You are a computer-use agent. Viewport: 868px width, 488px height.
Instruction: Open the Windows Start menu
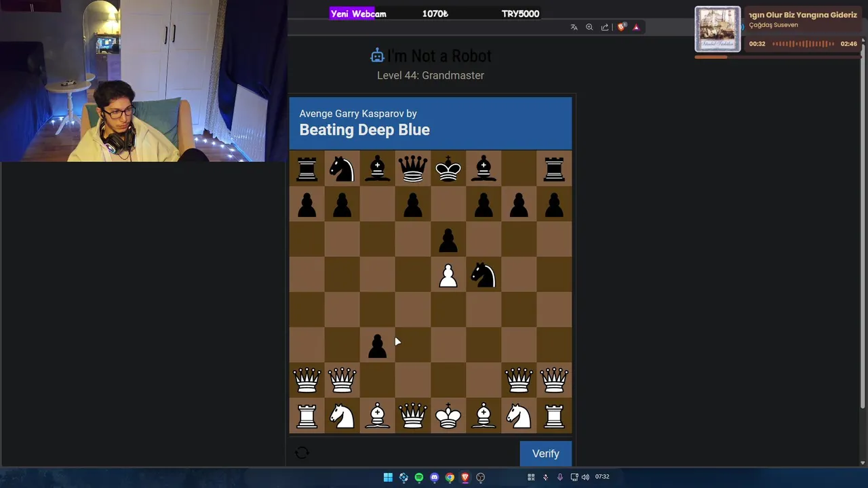coord(388,477)
